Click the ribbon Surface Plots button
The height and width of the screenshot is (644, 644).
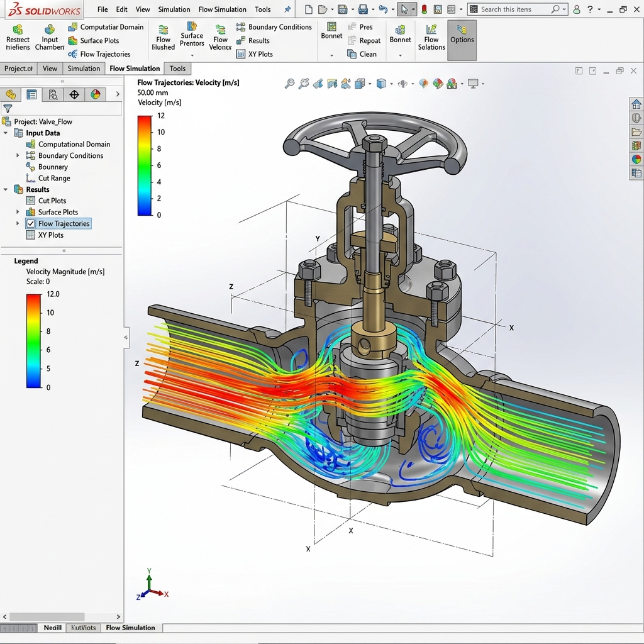pyautogui.click(x=94, y=40)
